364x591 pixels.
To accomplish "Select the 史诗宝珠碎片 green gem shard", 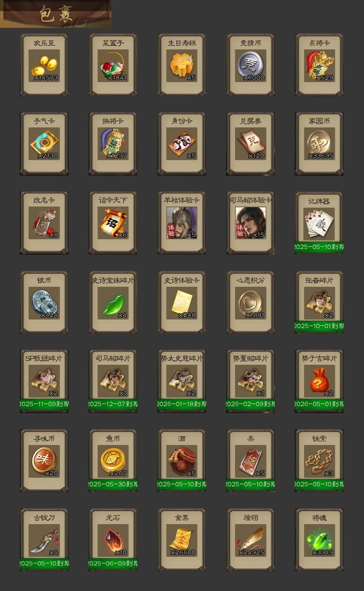I will click(113, 302).
